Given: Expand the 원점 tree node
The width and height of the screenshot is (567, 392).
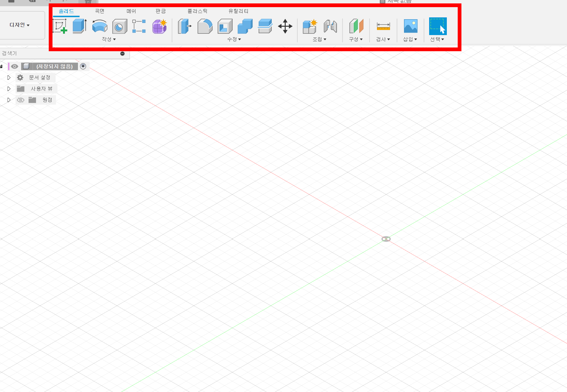Looking at the screenshot, I should [x=9, y=100].
